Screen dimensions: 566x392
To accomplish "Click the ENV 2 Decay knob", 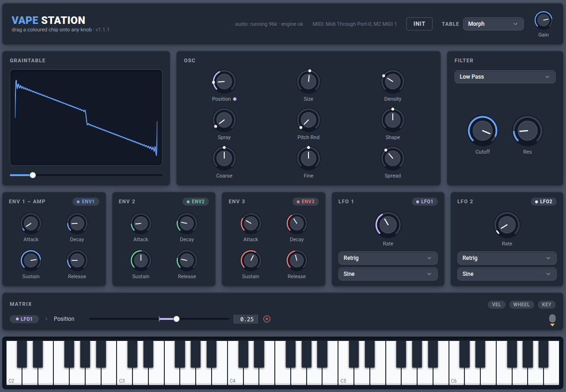I will coord(187,224).
